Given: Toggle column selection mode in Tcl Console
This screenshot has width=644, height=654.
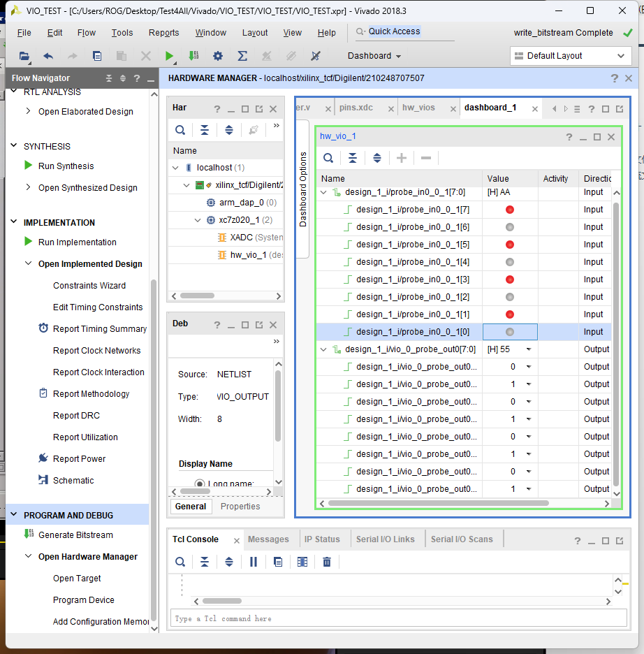Looking at the screenshot, I should [x=302, y=562].
